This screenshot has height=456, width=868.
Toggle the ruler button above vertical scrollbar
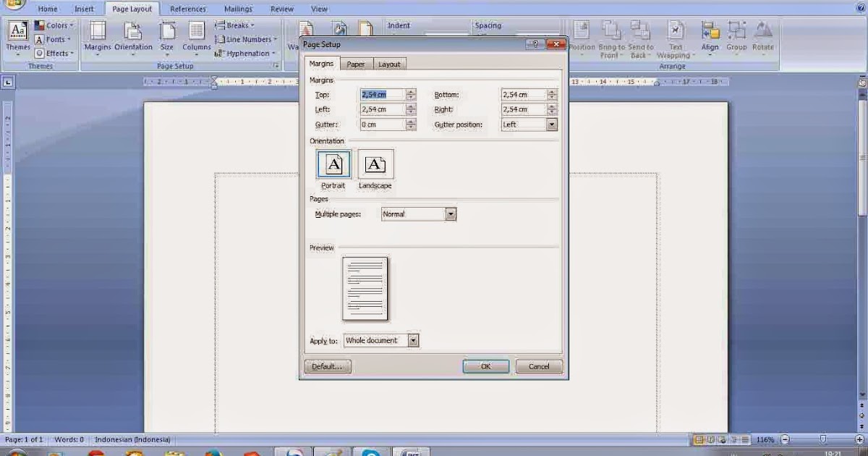tap(862, 83)
